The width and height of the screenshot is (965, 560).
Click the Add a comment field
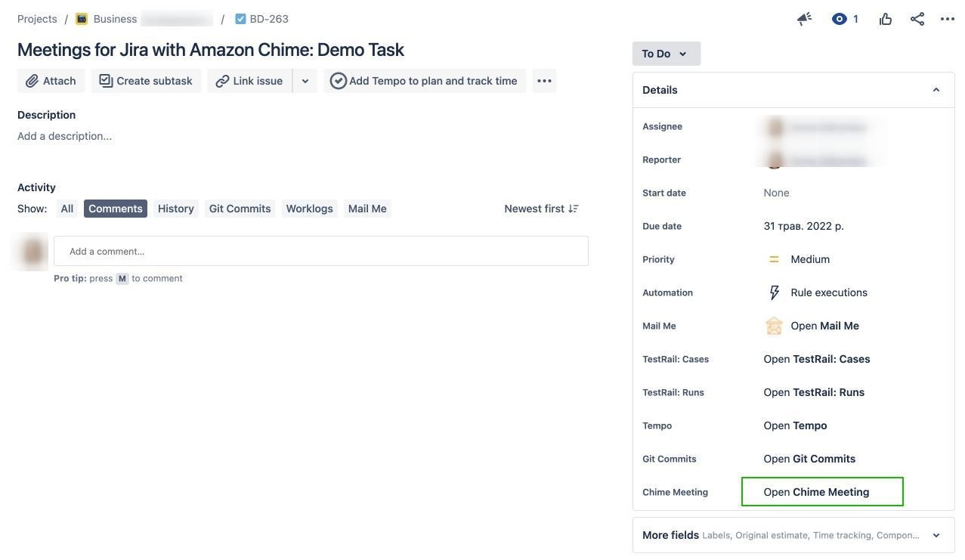[321, 251]
